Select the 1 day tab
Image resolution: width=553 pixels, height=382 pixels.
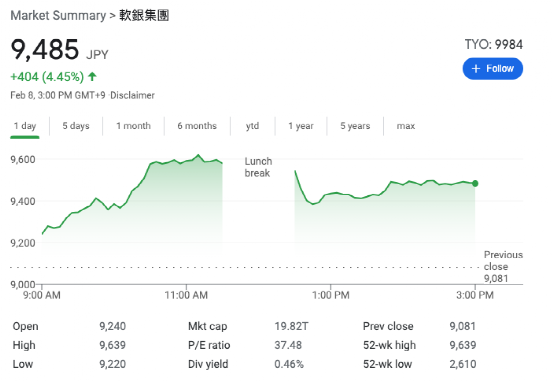25,126
